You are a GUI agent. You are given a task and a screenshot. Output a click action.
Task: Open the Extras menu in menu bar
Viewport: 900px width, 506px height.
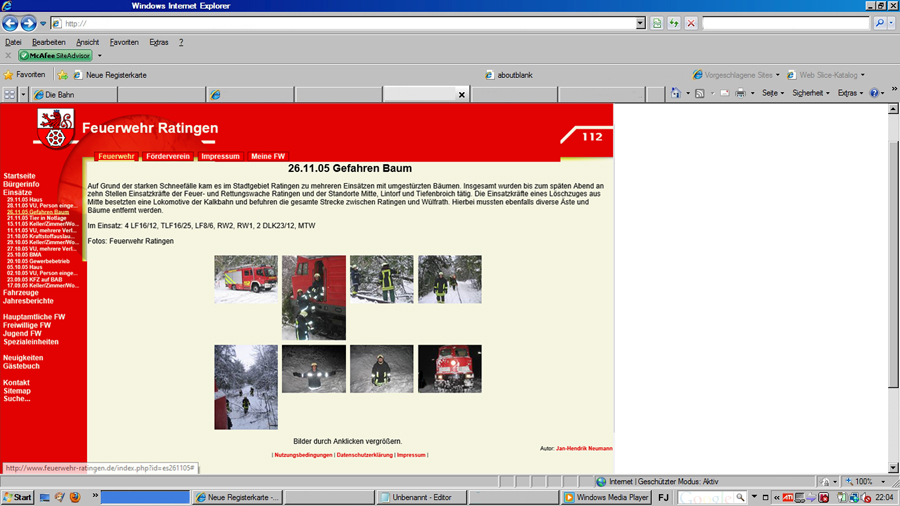(x=158, y=42)
